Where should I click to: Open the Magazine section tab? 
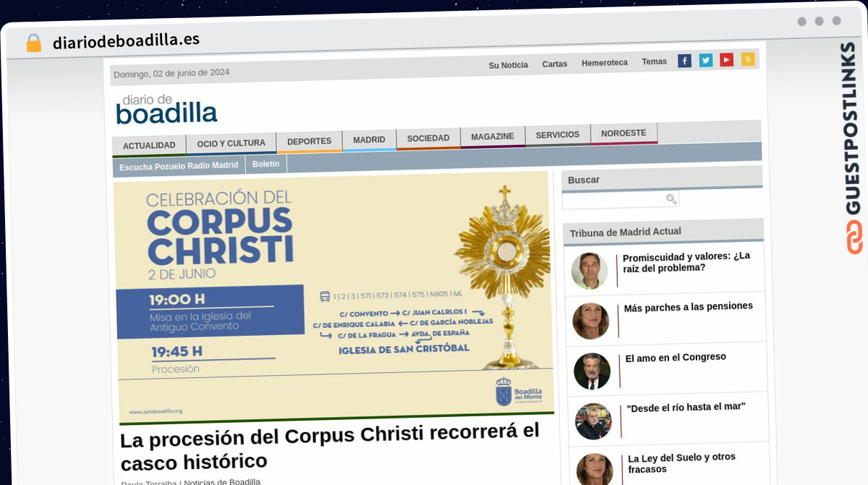[x=493, y=137]
